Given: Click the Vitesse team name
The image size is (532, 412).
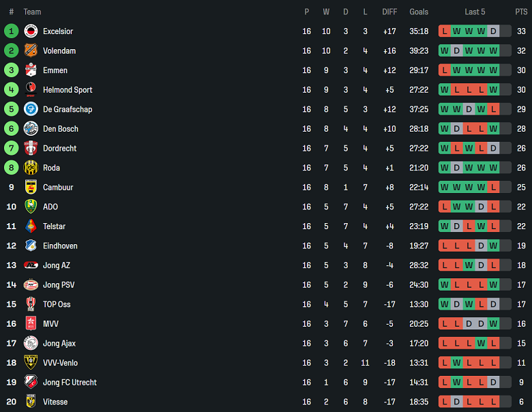Looking at the screenshot, I should pyautogui.click(x=55, y=402).
